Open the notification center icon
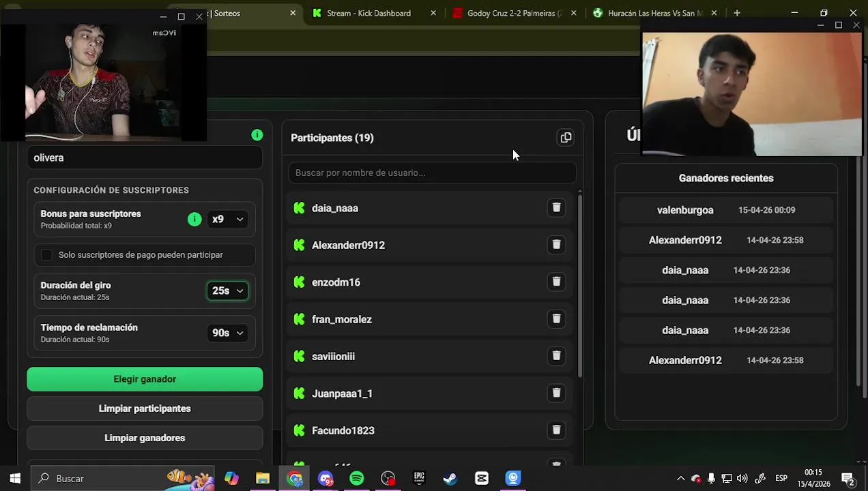 coord(848,479)
